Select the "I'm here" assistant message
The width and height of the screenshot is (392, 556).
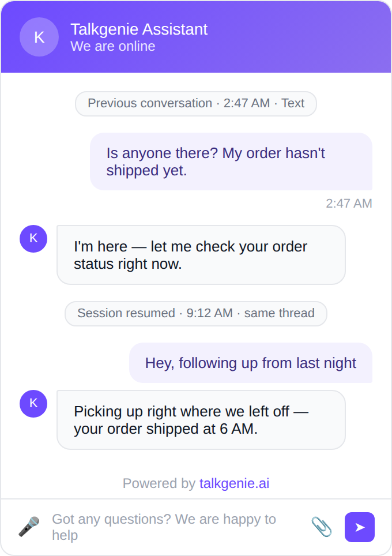201,255
